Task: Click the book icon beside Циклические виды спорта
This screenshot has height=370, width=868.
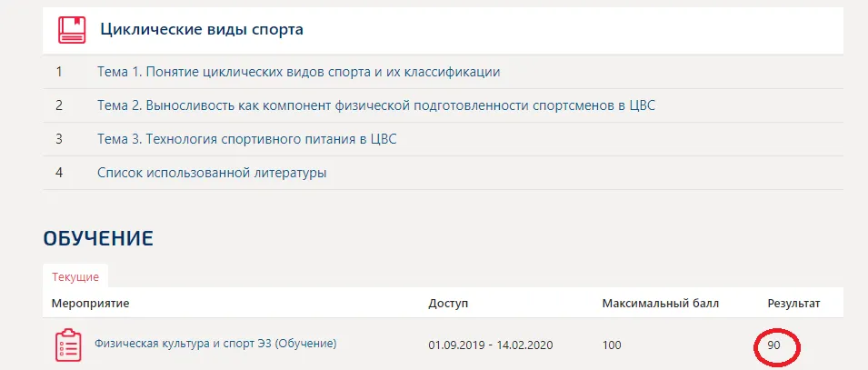Action: (72, 30)
